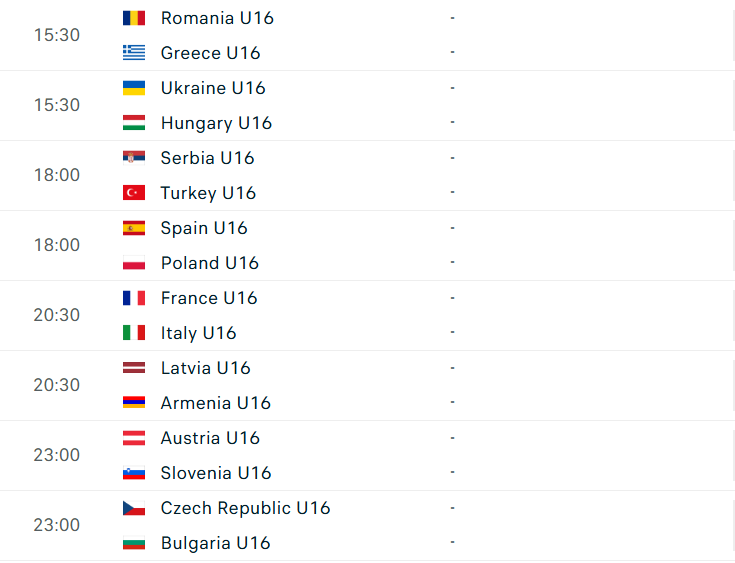
Task: Click the Romania flag icon
Action: tap(134, 18)
